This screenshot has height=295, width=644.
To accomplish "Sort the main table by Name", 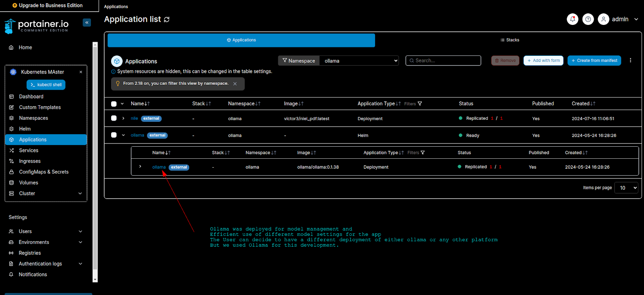I will [140, 104].
